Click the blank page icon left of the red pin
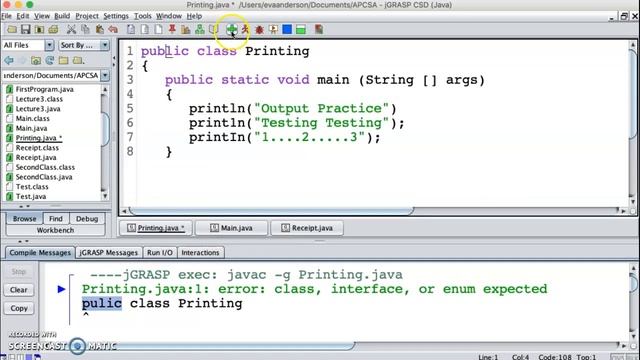The image size is (640, 360). coord(158,29)
